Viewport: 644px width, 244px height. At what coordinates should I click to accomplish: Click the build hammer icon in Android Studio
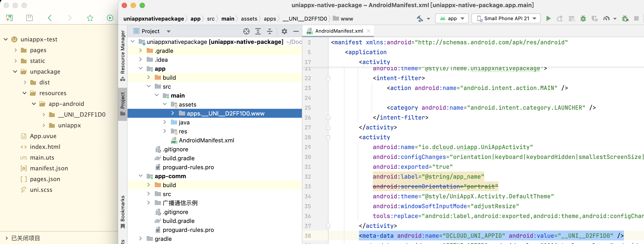pos(420,19)
